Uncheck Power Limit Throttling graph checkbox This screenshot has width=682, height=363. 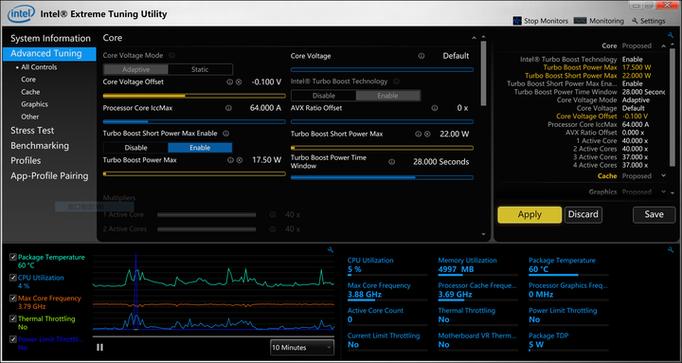pos(13,339)
